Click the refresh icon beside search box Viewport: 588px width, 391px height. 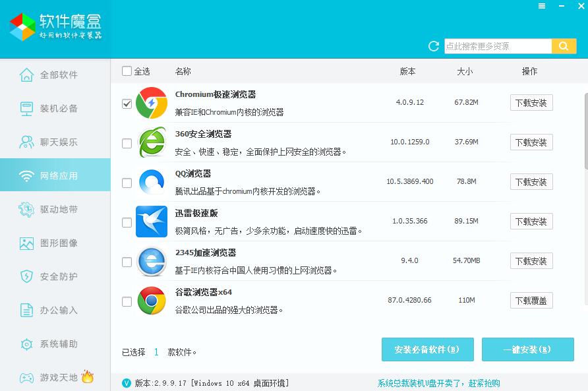click(434, 46)
